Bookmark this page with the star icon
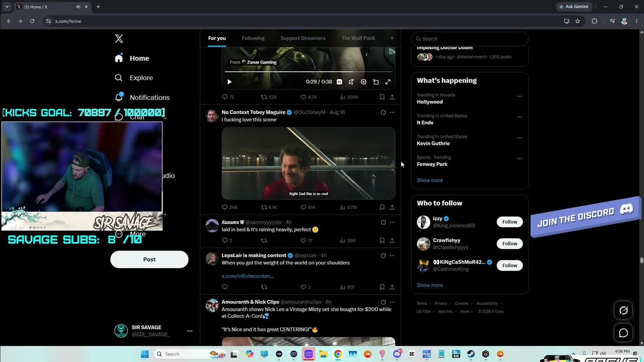 pos(578,21)
